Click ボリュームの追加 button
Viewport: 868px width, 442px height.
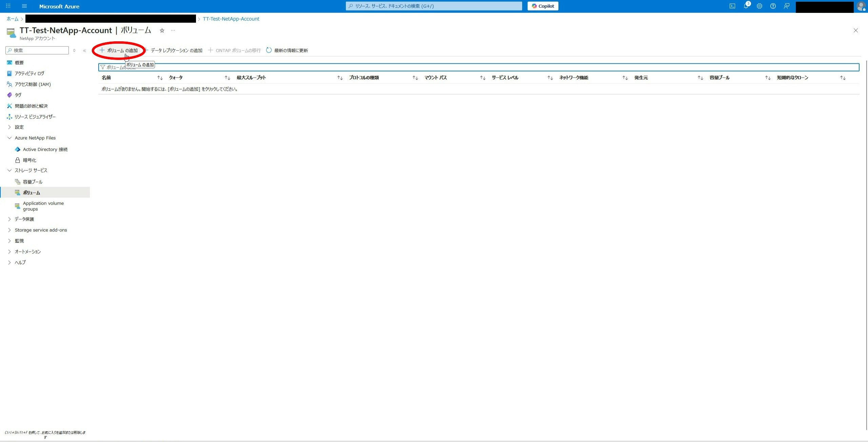click(x=119, y=50)
